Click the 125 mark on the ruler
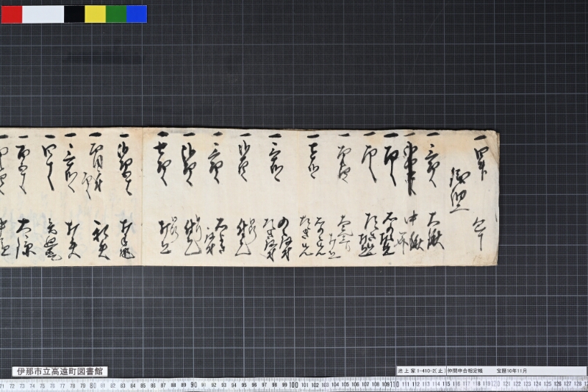This screenshot has width=588, height=392. (x=548, y=384)
